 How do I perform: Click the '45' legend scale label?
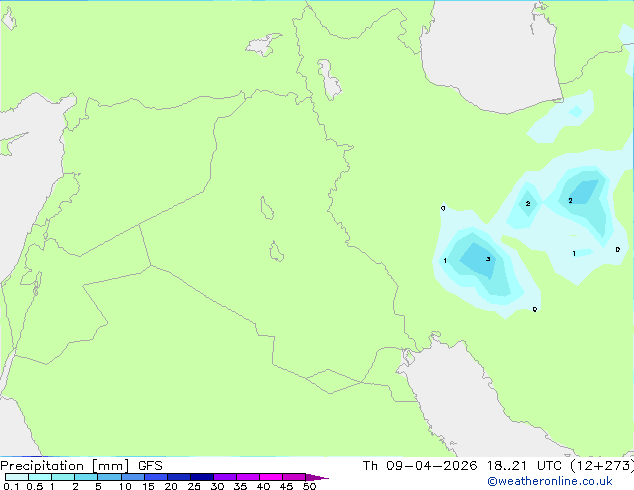tap(286, 486)
